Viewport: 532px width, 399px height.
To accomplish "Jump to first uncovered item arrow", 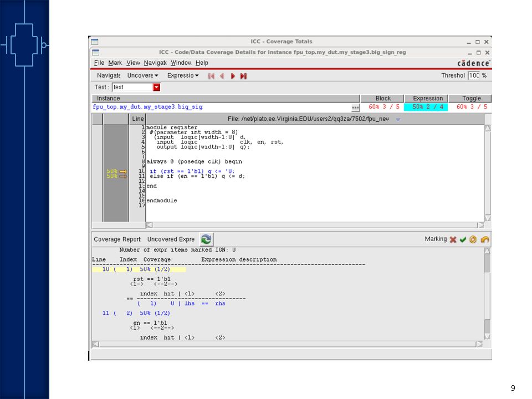I will click(x=211, y=76).
